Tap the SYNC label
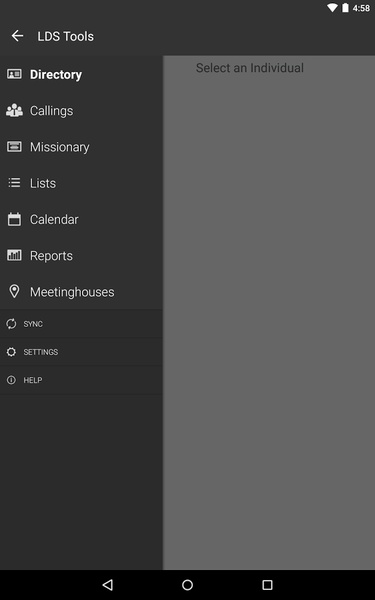This screenshot has height=600, width=375. [x=33, y=324]
